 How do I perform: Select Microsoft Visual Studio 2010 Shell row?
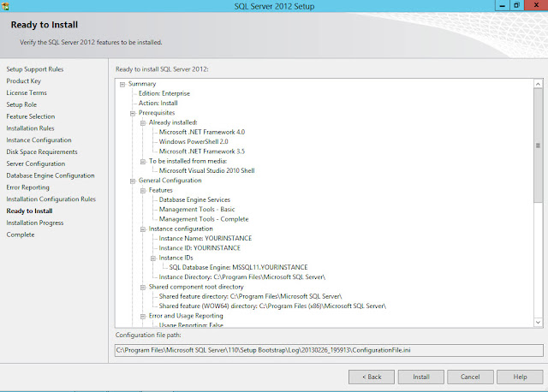pyautogui.click(x=206, y=171)
